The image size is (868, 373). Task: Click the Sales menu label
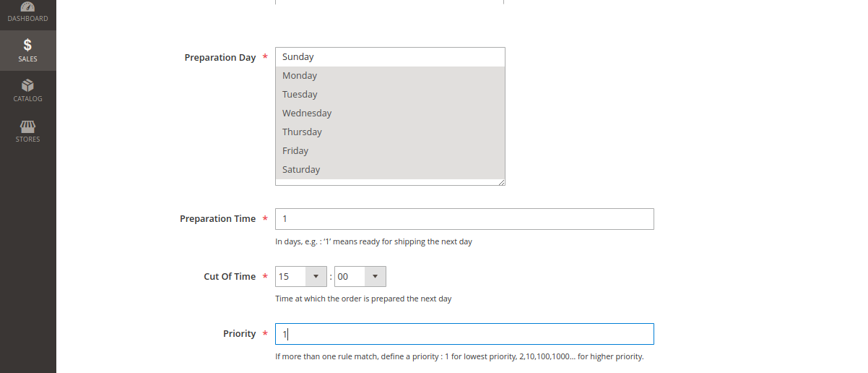pos(27,59)
